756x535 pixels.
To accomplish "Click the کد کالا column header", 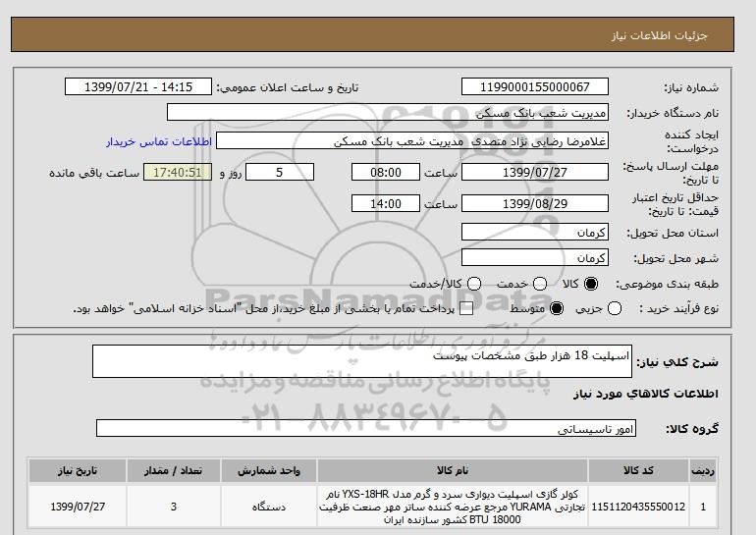I will 638,470.
